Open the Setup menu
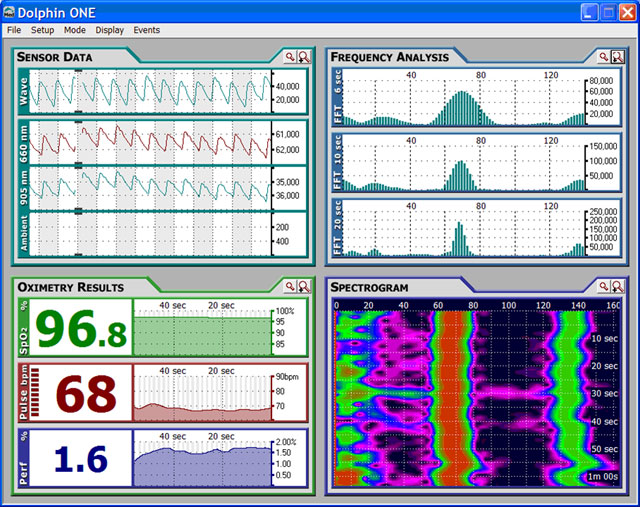The height and width of the screenshot is (507, 640). click(43, 31)
